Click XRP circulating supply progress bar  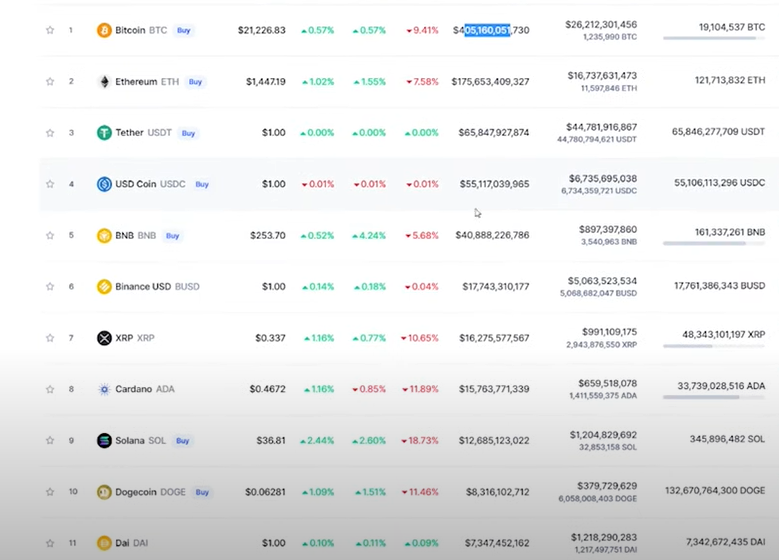click(x=714, y=346)
